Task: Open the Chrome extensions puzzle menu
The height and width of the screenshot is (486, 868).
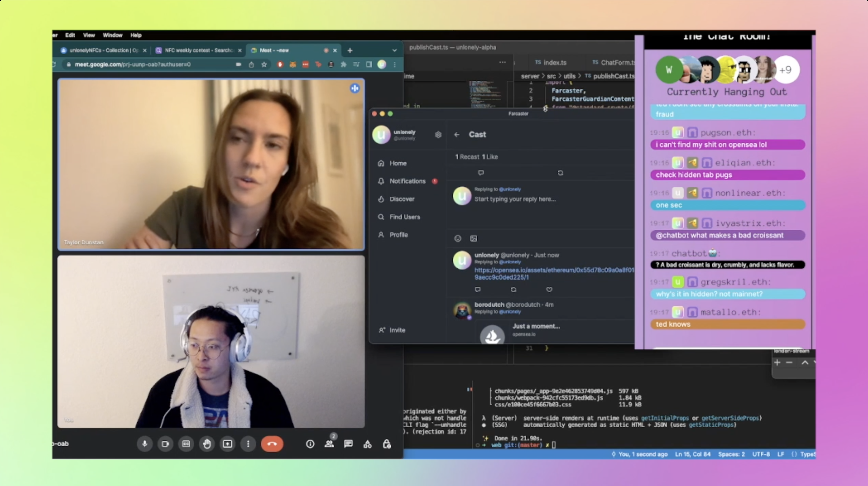Action: [343, 64]
